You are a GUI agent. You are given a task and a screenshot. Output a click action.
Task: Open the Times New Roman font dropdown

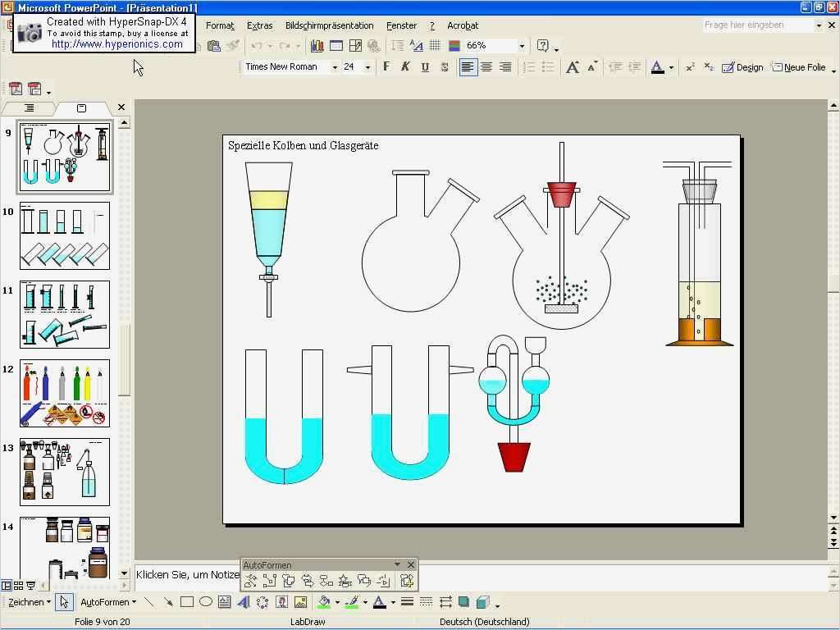coord(335,67)
